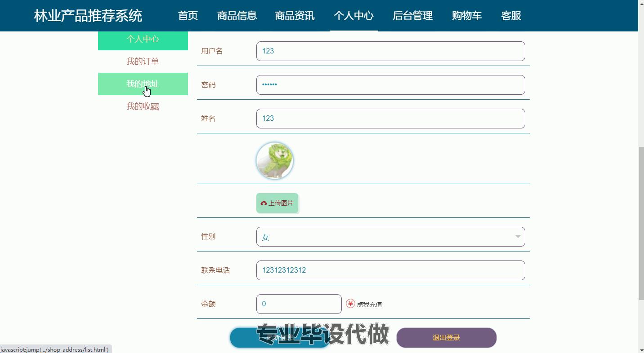Go to 商品信息 page
The image size is (644, 353).
point(237,16)
